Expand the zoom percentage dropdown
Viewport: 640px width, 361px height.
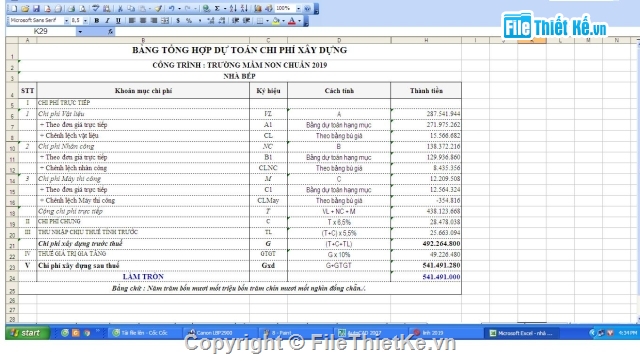pyautogui.click(x=298, y=9)
